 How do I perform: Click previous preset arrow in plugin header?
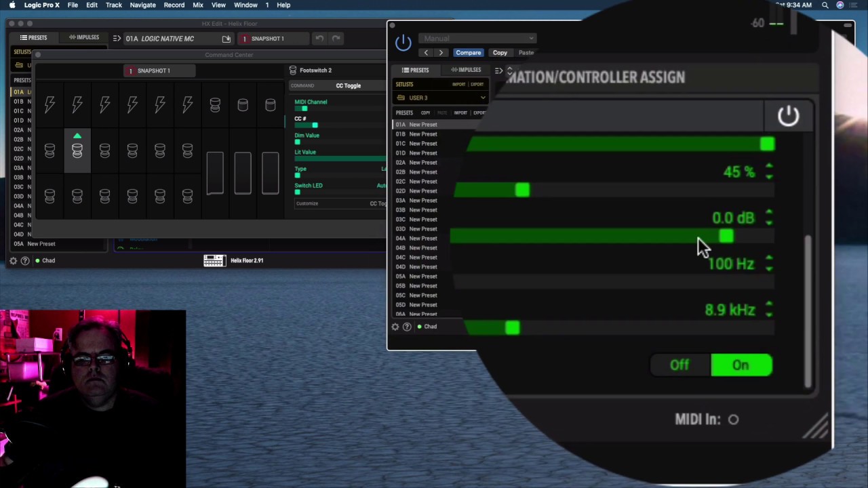coord(426,53)
